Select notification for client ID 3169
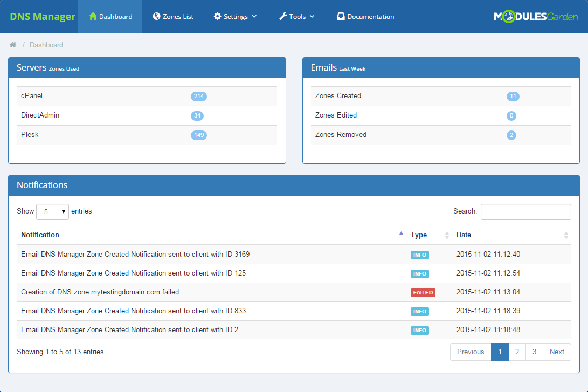Screen dimensions: 588x392 pos(135,255)
